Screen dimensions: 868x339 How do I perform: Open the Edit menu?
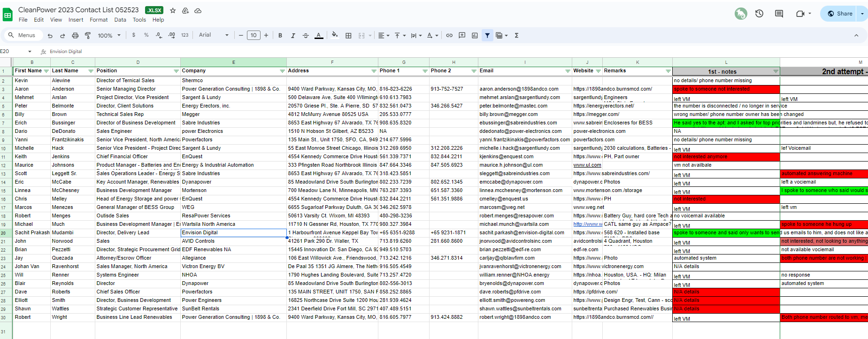point(39,20)
